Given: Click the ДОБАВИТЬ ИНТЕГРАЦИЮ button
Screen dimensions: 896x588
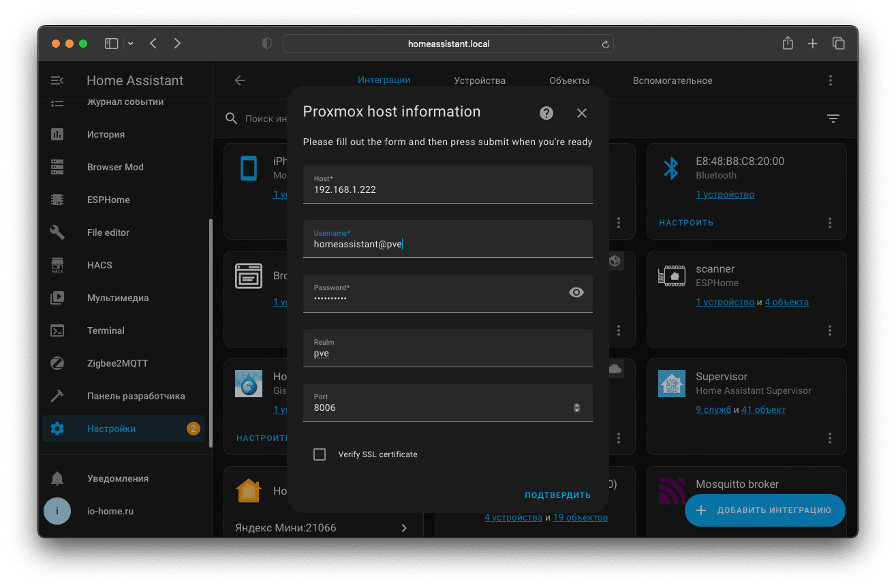Looking at the screenshot, I should click(x=764, y=510).
